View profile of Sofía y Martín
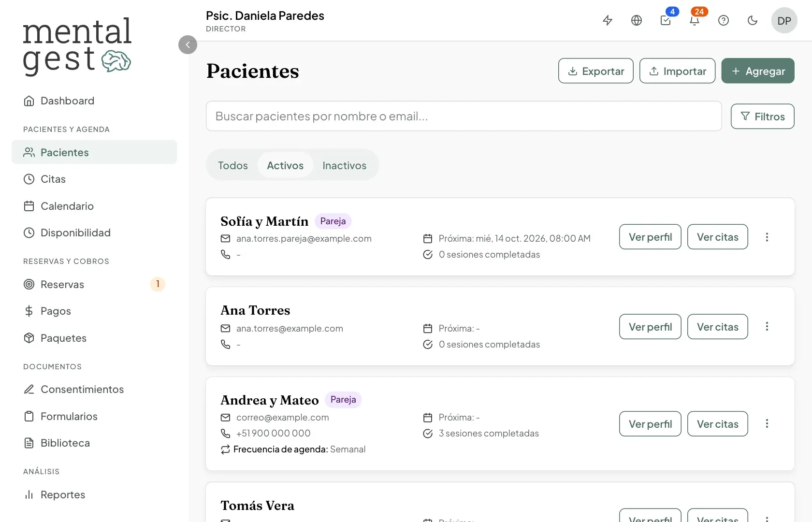Viewport: 812px width, 522px height. (x=650, y=237)
